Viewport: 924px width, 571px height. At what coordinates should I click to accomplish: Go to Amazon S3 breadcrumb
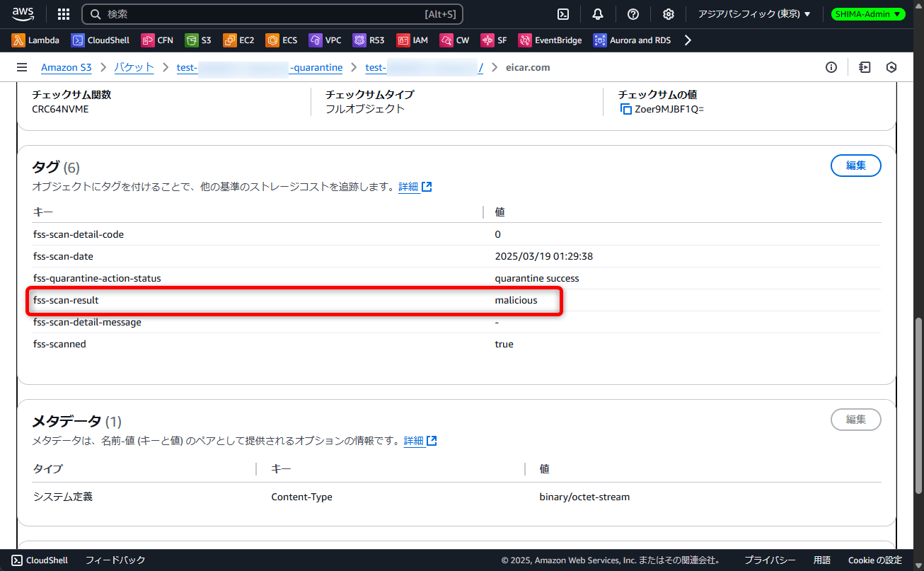click(67, 67)
